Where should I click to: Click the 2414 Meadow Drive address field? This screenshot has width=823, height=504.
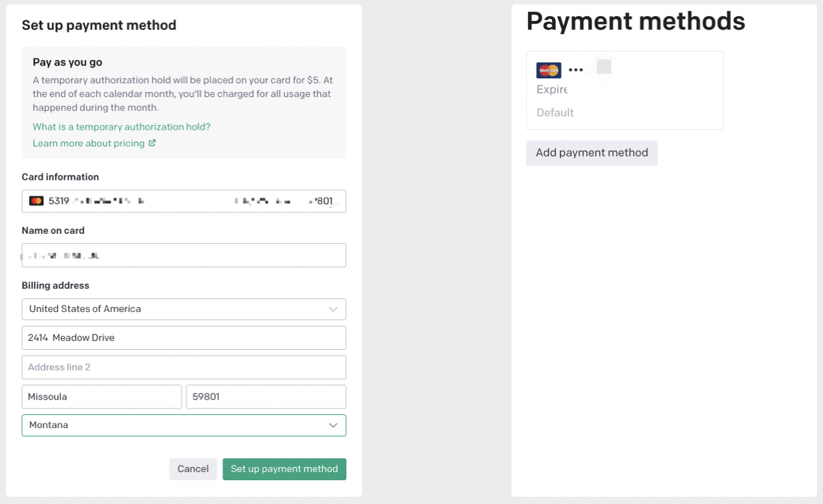[184, 338]
